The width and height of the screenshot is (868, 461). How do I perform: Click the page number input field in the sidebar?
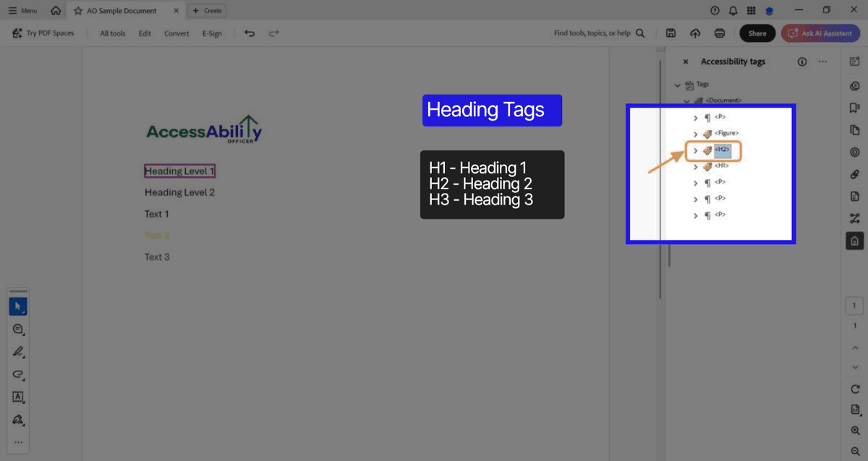tap(854, 305)
